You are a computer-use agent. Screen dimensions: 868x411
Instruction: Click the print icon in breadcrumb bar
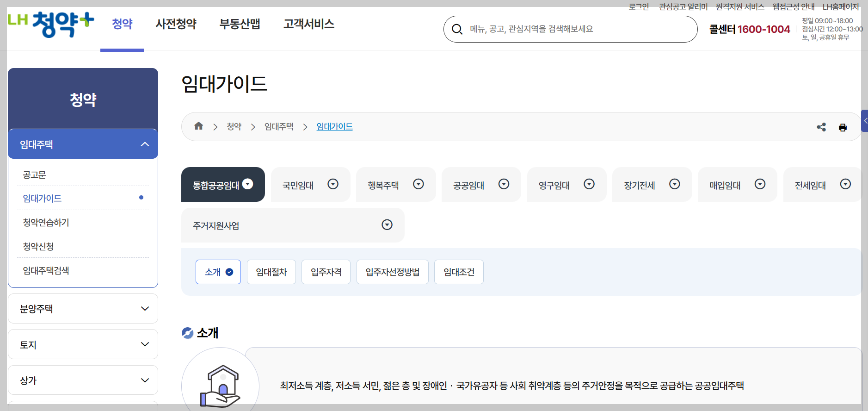click(843, 127)
